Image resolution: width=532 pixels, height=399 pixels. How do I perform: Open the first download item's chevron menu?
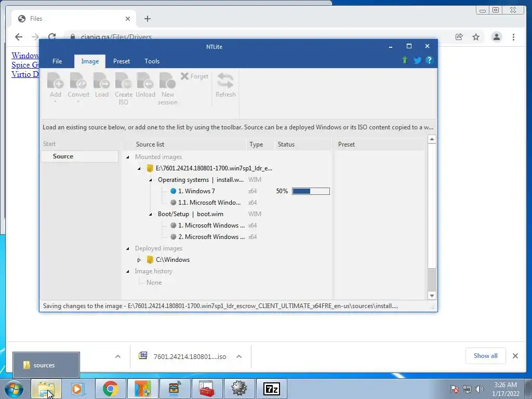pyautogui.click(x=118, y=356)
